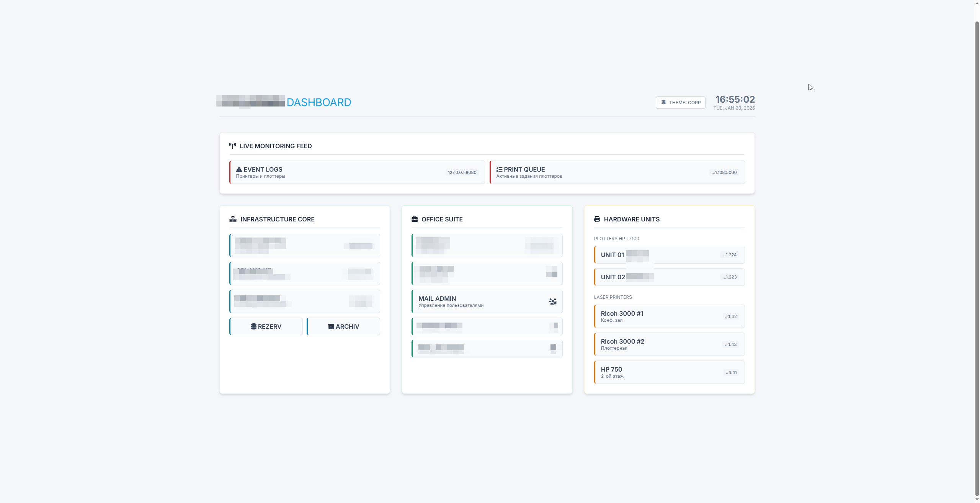Open plotter UNIT 02
The height and width of the screenshot is (503, 980).
[669, 277]
